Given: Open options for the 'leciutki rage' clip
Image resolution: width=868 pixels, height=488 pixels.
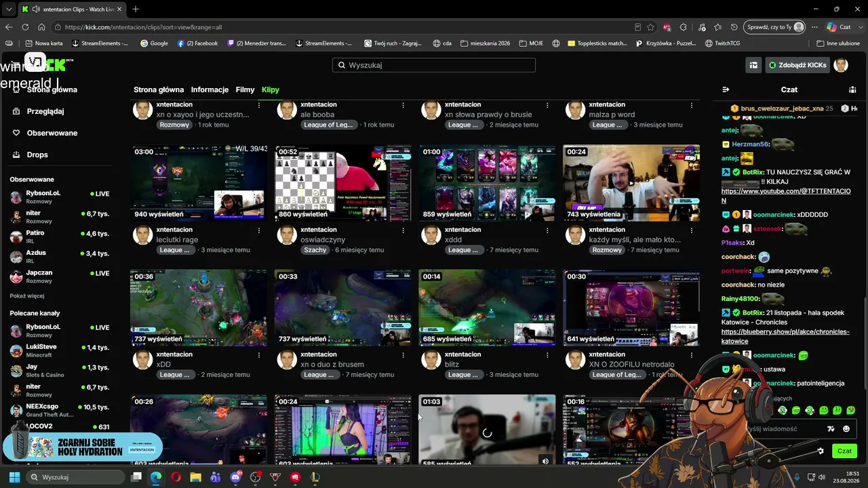Looking at the screenshot, I should 259,230.
